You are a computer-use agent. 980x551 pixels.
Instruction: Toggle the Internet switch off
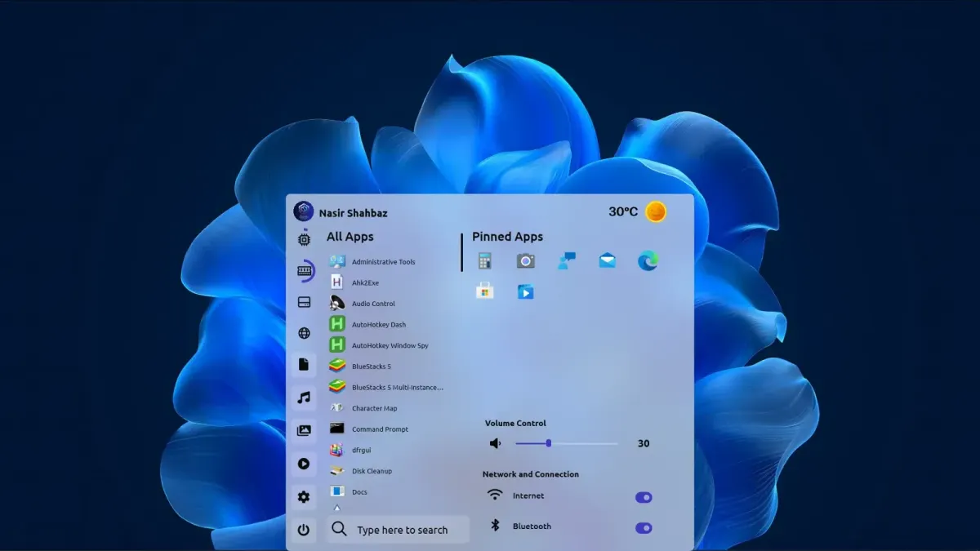coord(644,497)
